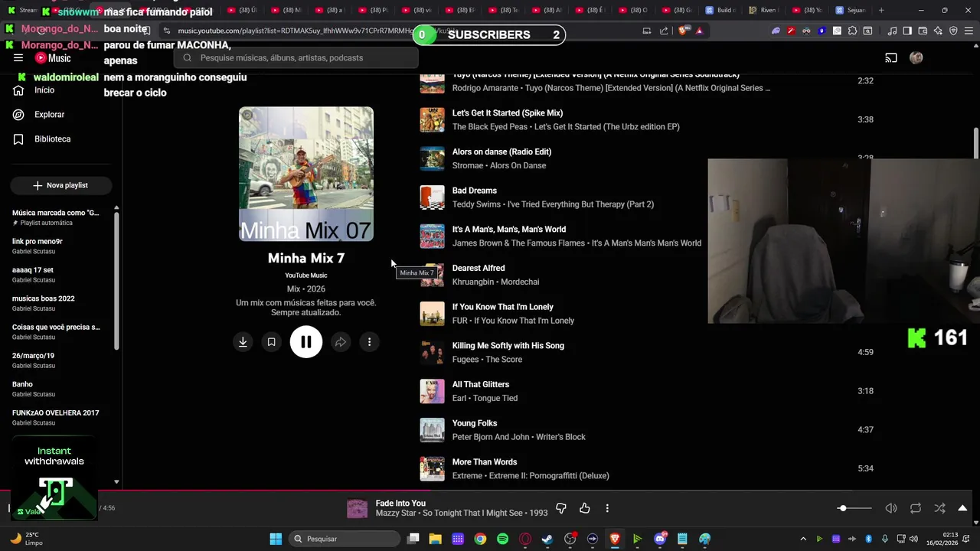Click the playlist sidebar scroll up arrow
The image size is (980, 551).
pyautogui.click(x=116, y=207)
